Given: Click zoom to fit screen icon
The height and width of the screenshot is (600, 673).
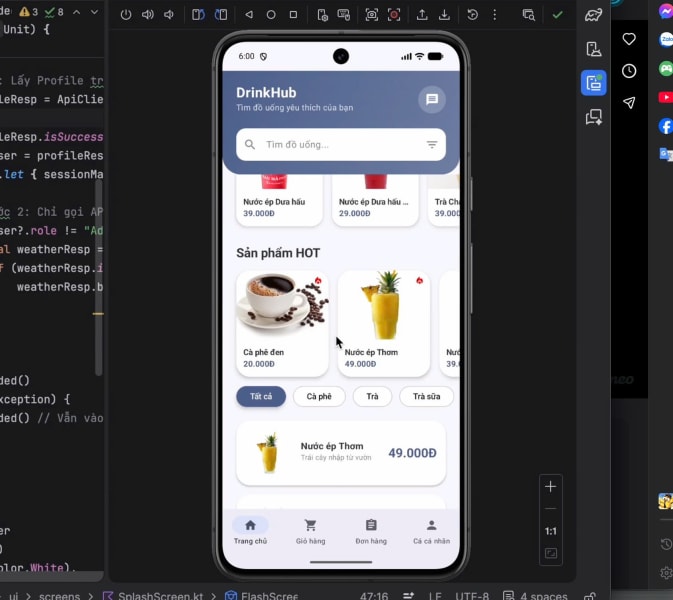Looking at the screenshot, I should click(x=550, y=553).
